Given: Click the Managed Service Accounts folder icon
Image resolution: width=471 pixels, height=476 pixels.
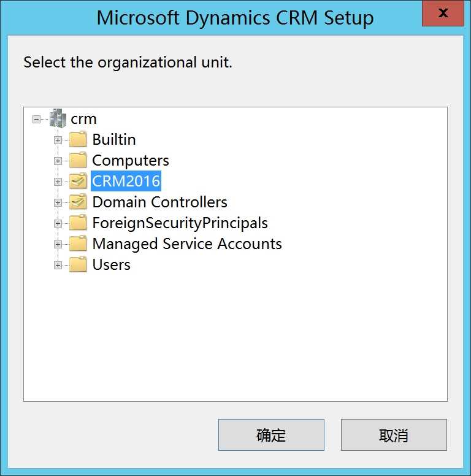Looking at the screenshot, I should pyautogui.click(x=78, y=244).
